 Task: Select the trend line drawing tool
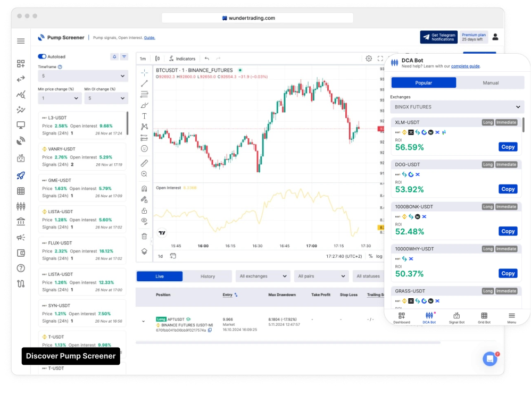[x=144, y=83]
